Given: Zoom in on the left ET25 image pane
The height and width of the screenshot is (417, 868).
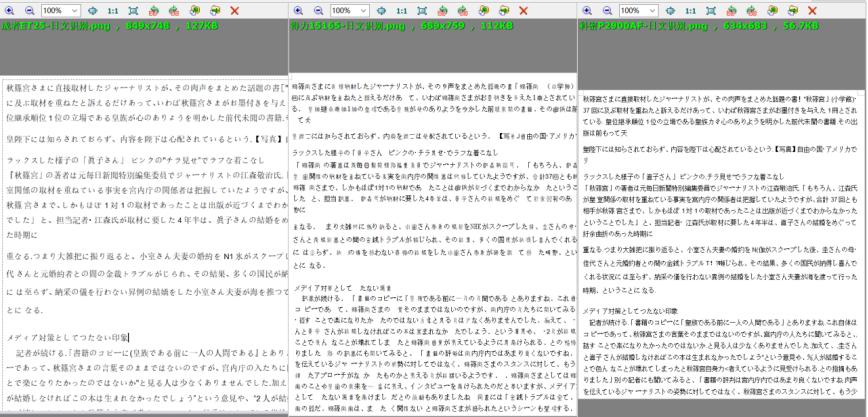Looking at the screenshot, I should click(x=9, y=11).
